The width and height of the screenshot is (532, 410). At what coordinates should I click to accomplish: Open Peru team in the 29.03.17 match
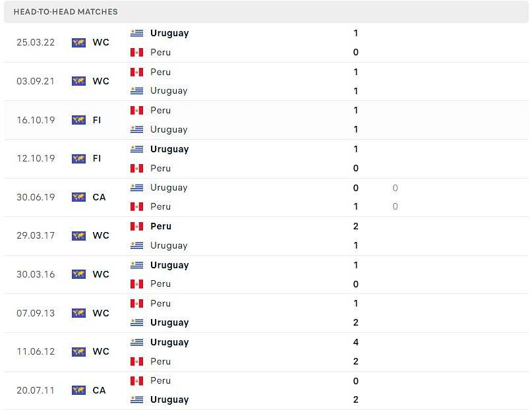(x=161, y=226)
